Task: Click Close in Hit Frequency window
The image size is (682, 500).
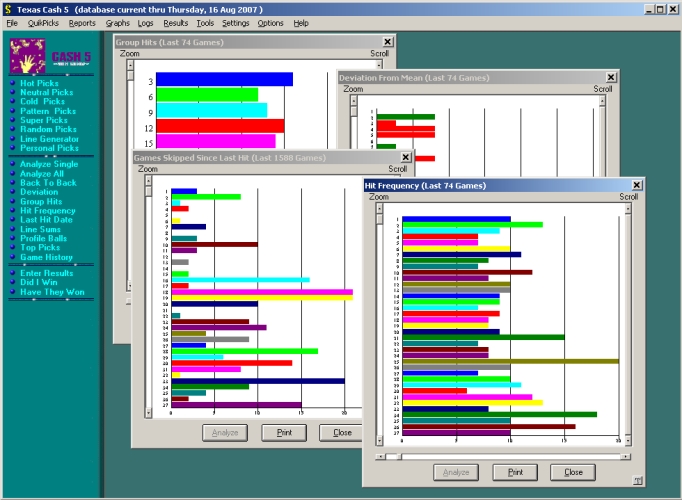Action: (573, 472)
